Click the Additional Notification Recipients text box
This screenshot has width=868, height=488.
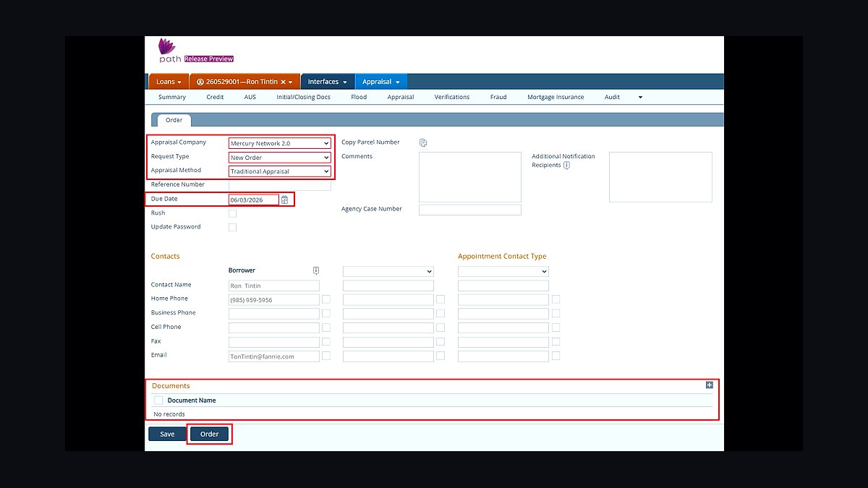point(660,177)
